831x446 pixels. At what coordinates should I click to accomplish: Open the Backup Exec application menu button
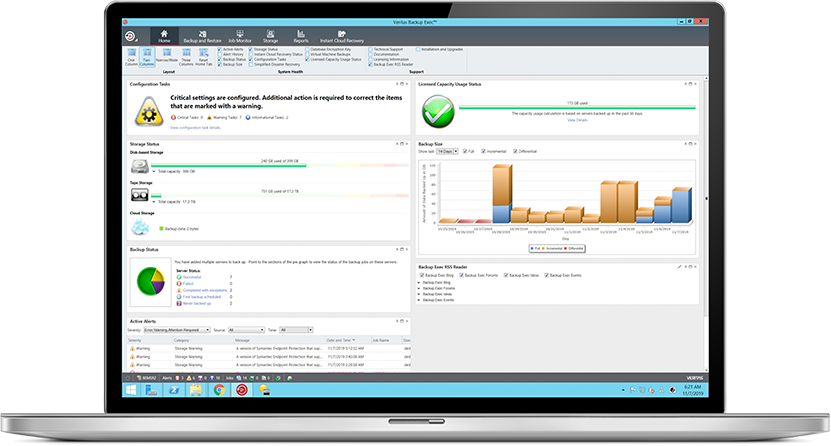pyautogui.click(x=131, y=37)
